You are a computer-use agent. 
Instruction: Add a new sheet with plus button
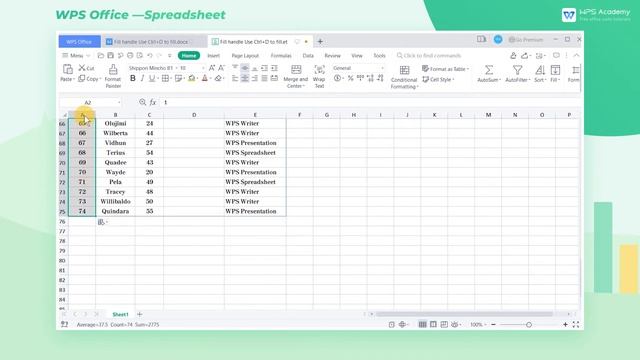click(x=140, y=314)
